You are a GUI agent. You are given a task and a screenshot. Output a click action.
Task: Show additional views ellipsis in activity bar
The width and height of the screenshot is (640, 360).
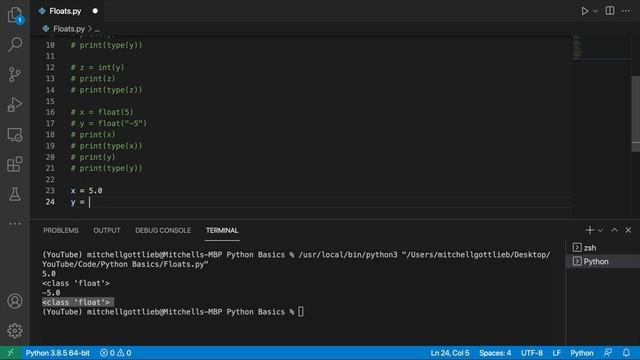click(x=15, y=224)
